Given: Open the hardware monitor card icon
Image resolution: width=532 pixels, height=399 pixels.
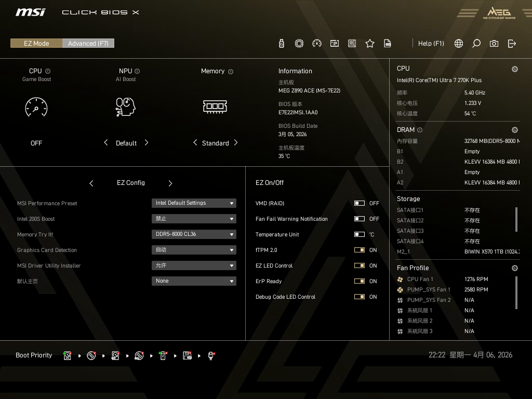Looking at the screenshot, I should point(335,44).
